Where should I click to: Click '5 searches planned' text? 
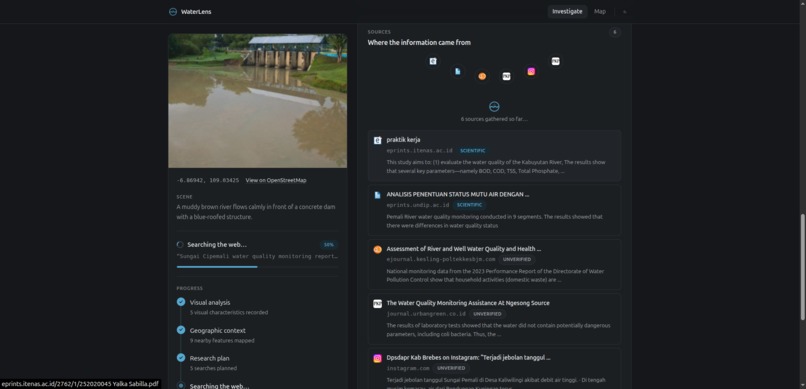(213, 368)
